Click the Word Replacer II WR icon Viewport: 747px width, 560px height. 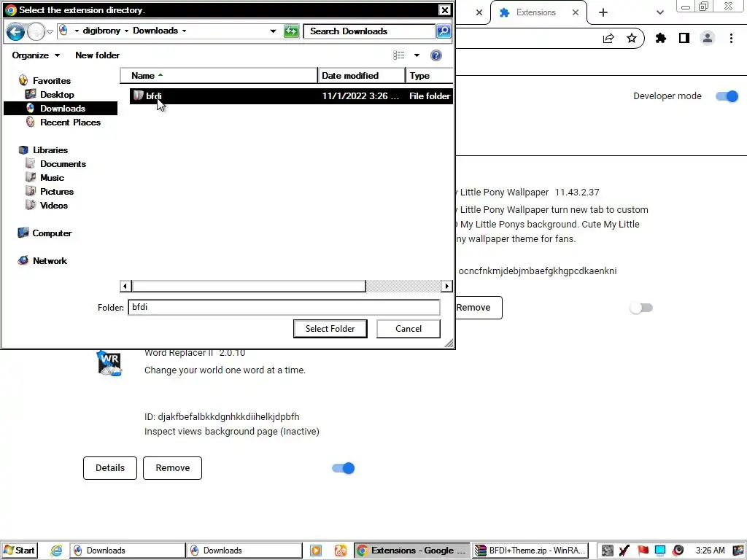pos(109,363)
